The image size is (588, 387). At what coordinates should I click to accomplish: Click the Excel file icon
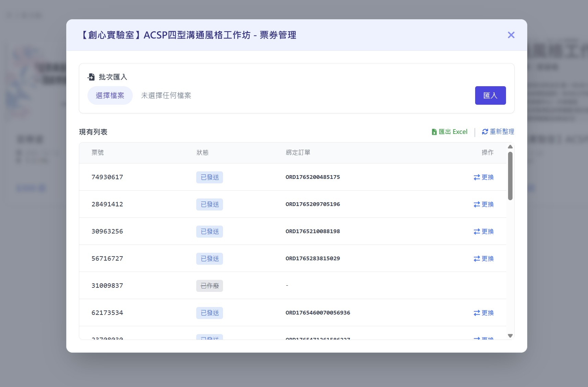[x=434, y=132]
